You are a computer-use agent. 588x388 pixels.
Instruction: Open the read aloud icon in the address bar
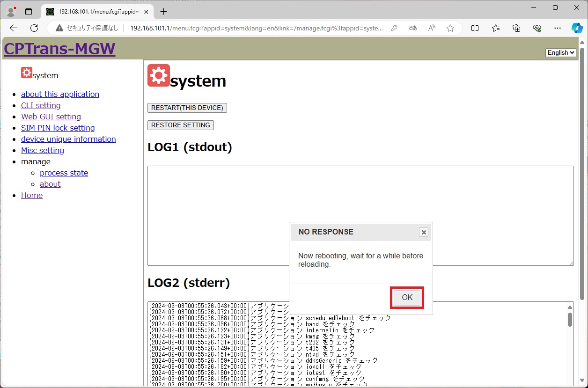(x=432, y=28)
